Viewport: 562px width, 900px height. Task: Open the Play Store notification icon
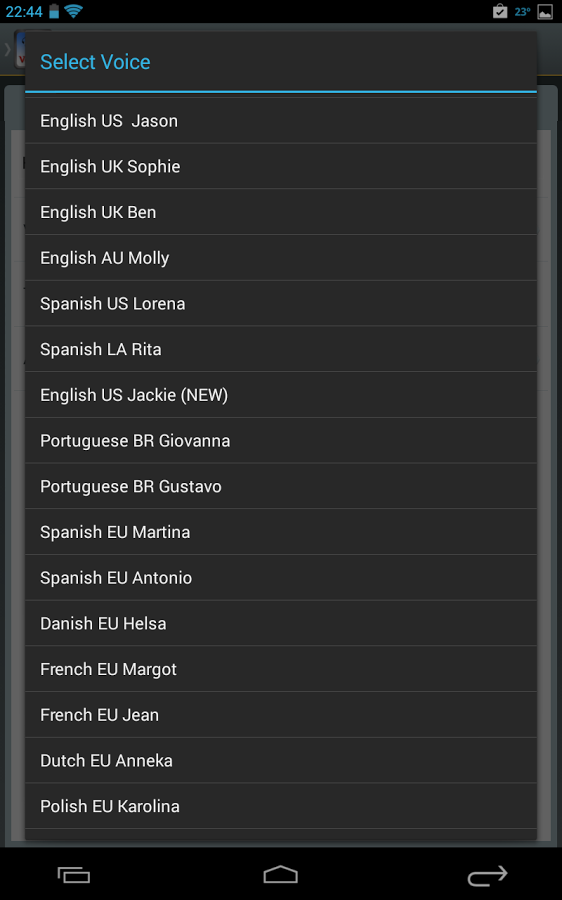tap(500, 11)
